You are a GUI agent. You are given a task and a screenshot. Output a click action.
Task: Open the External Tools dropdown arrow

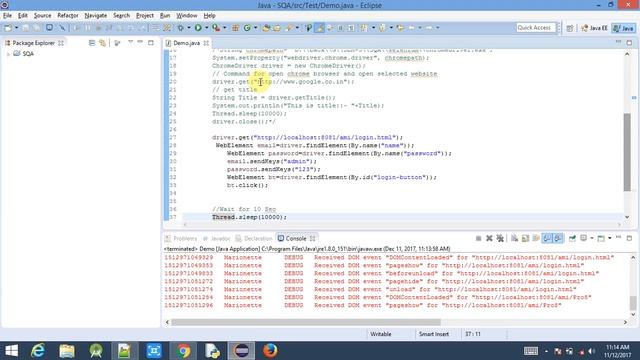pos(224,28)
